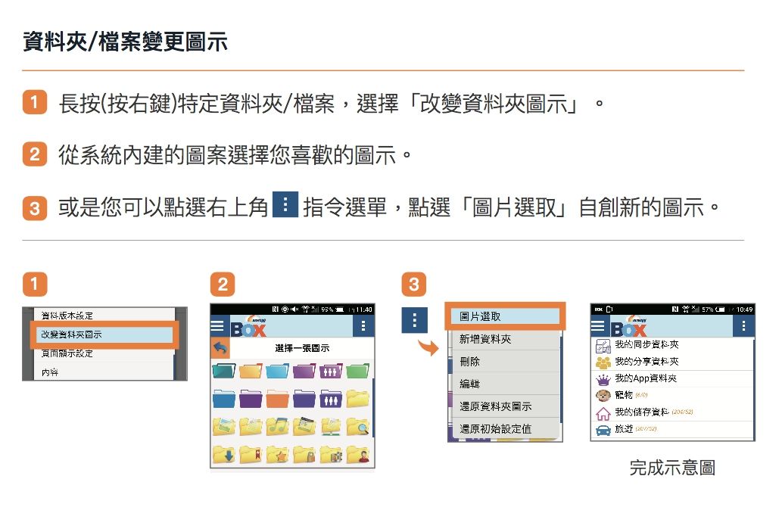Choose the folder icon with magnifying glass
782x532 pixels.
[358, 426]
